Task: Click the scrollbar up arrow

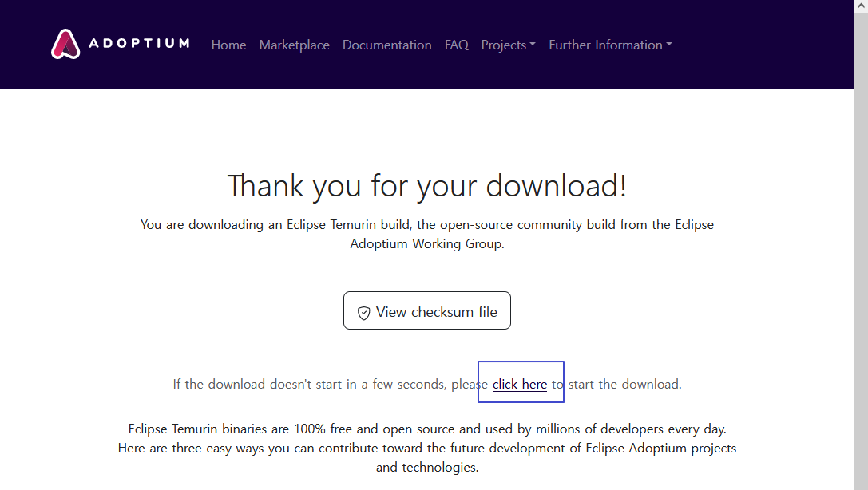Action: (861, 6)
